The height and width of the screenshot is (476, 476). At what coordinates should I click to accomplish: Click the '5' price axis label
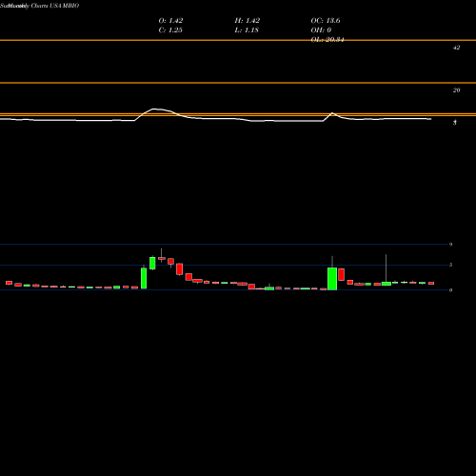click(450, 265)
